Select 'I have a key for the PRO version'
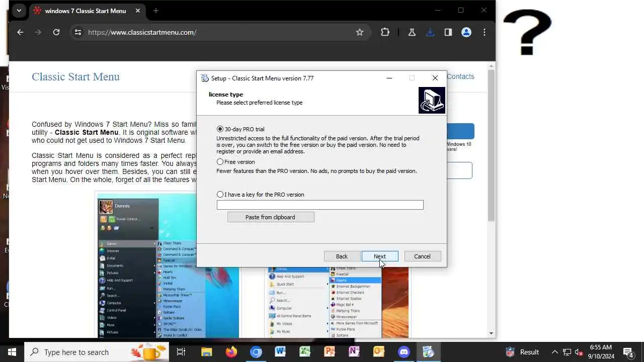The width and height of the screenshot is (644, 362). [x=220, y=195]
